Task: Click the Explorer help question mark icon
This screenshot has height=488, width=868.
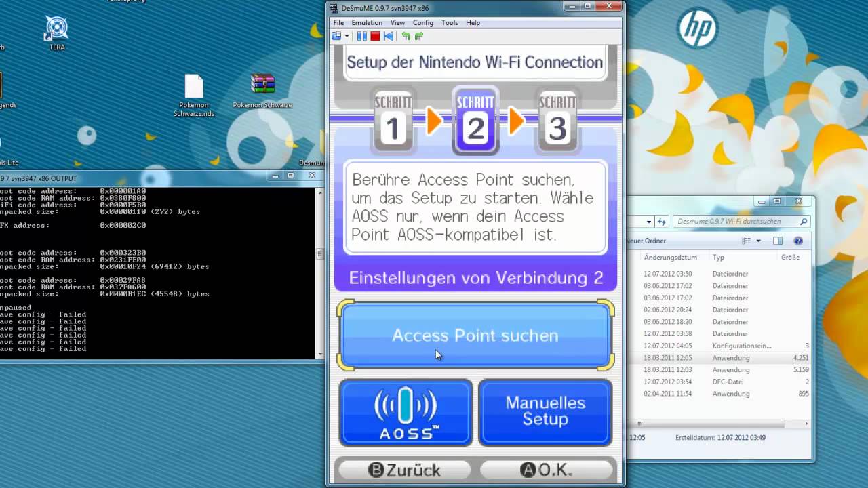Action: click(798, 241)
